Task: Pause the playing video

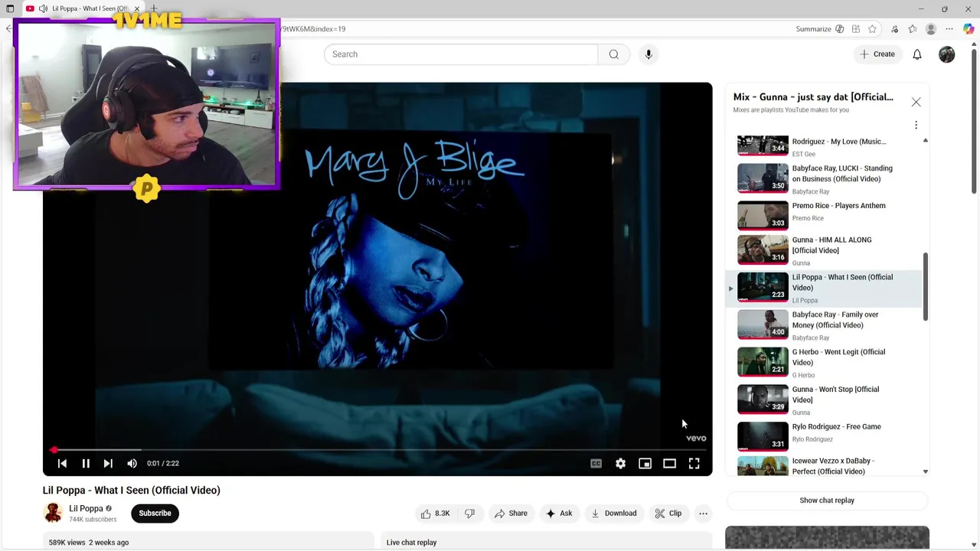Action: click(86, 463)
